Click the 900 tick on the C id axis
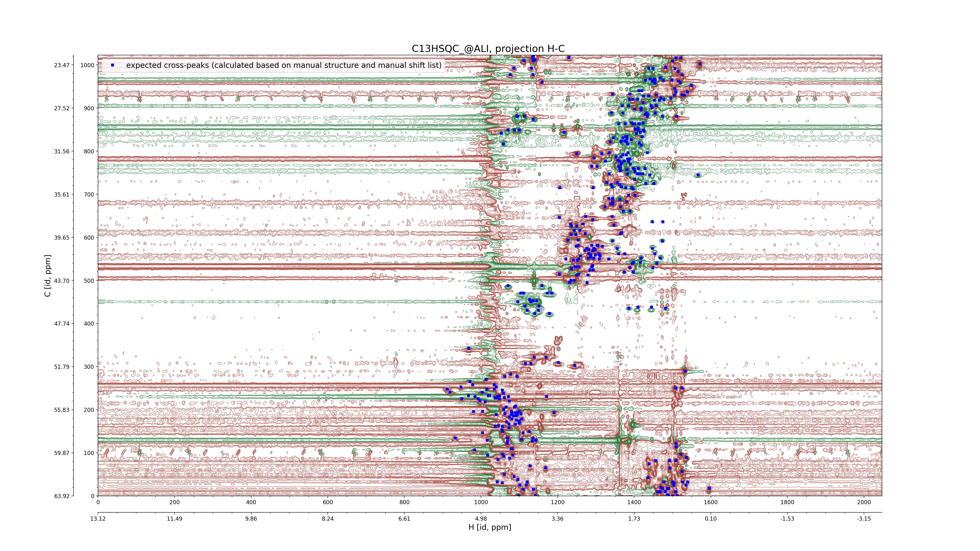Screen dimensions: 980x551 click(x=89, y=108)
